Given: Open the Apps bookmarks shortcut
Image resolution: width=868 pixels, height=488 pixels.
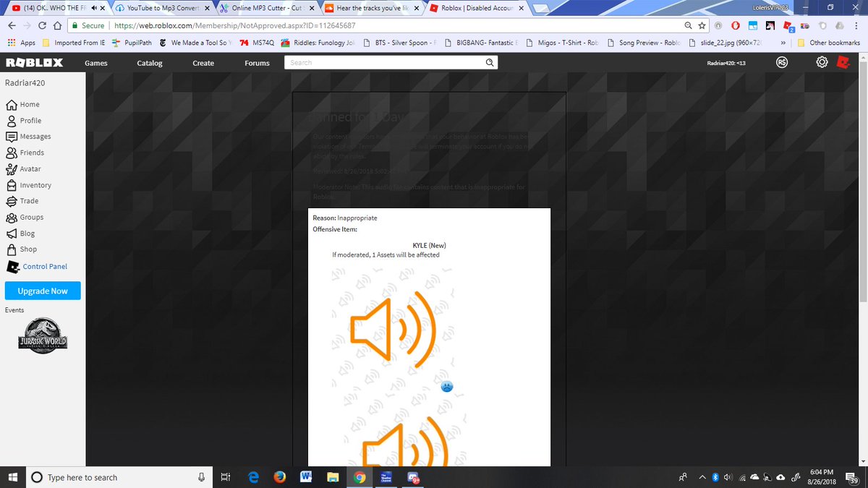Looking at the screenshot, I should click(x=22, y=43).
